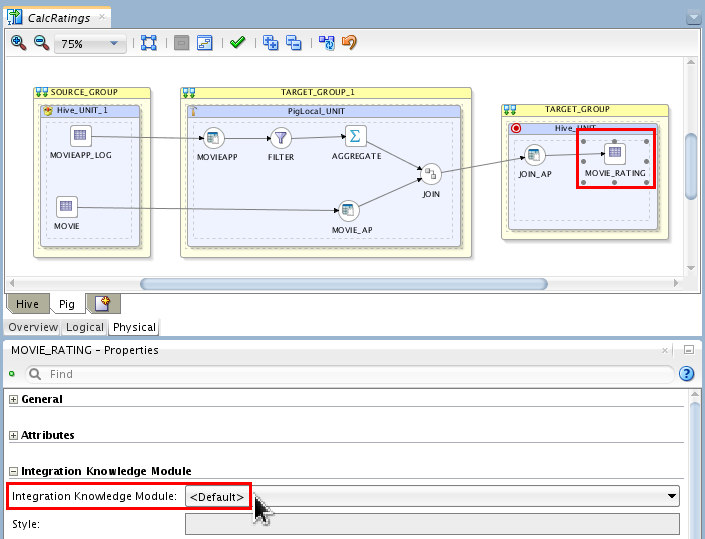
Task: Switch to the Pig physical design tab
Action: 67,304
